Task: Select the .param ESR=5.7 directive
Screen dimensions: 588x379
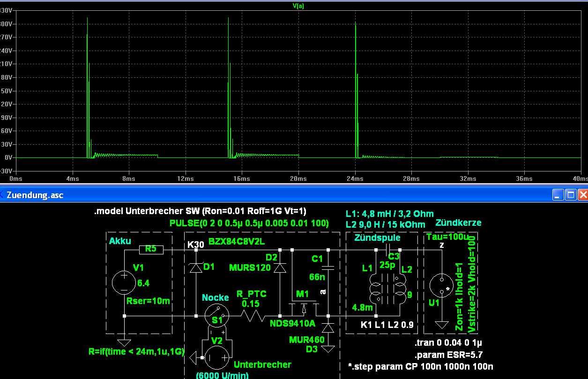Action: pyautogui.click(x=442, y=355)
